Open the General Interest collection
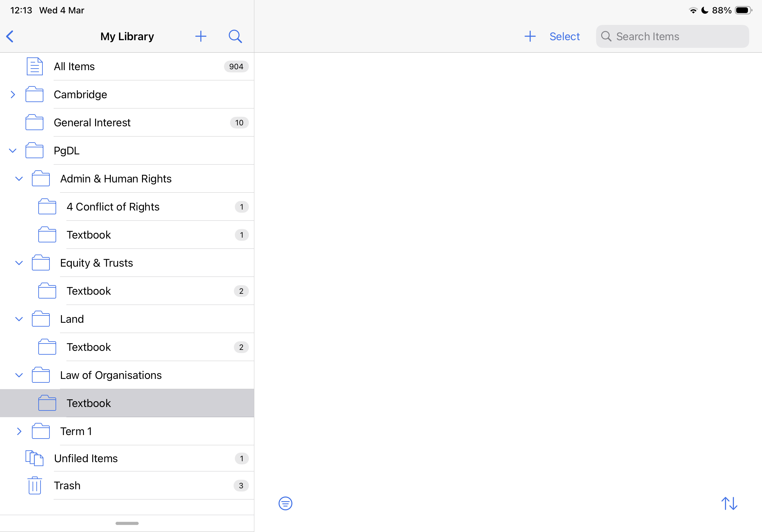Viewport: 762px width, 532px height. point(92,123)
